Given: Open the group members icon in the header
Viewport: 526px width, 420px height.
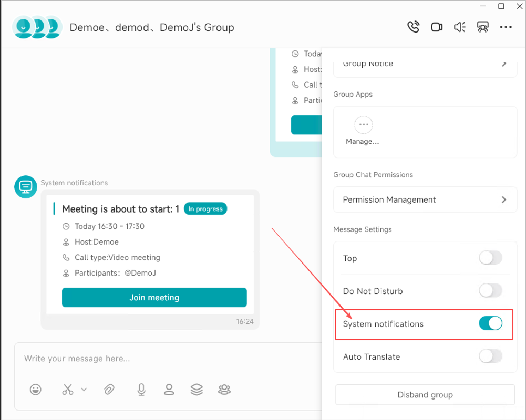Looking at the screenshot, I should tap(483, 27).
